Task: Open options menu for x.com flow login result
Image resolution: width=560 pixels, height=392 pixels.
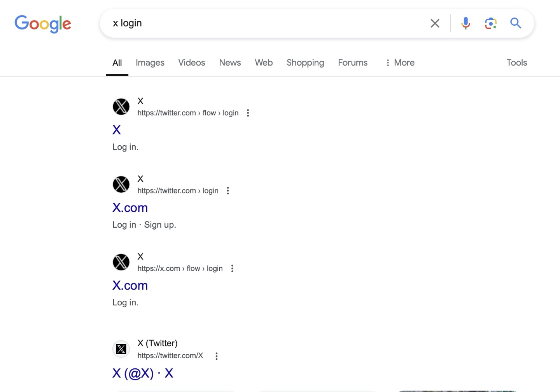Action: tap(232, 268)
